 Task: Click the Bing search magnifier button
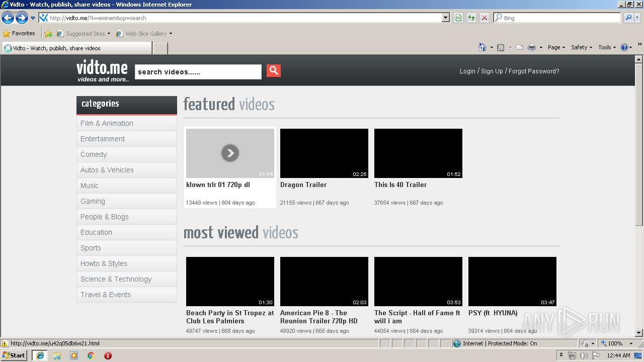(628, 18)
